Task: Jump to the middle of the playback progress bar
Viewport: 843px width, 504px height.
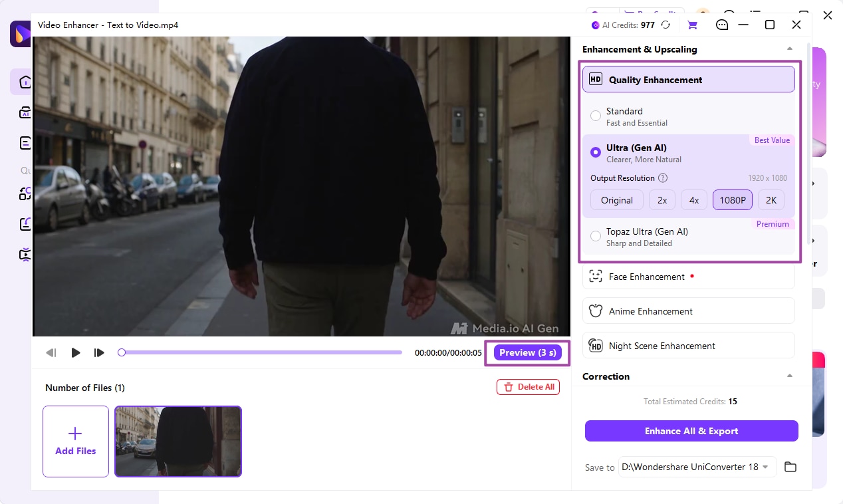Action: (262, 352)
